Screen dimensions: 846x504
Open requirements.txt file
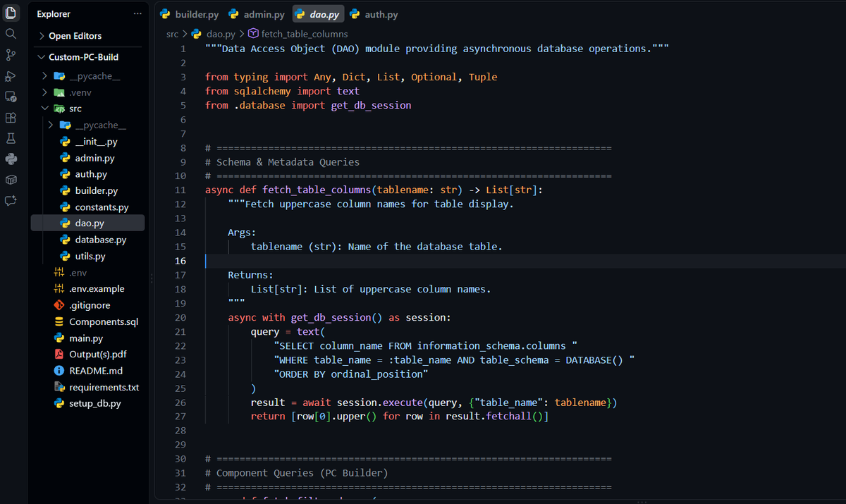pos(88,387)
